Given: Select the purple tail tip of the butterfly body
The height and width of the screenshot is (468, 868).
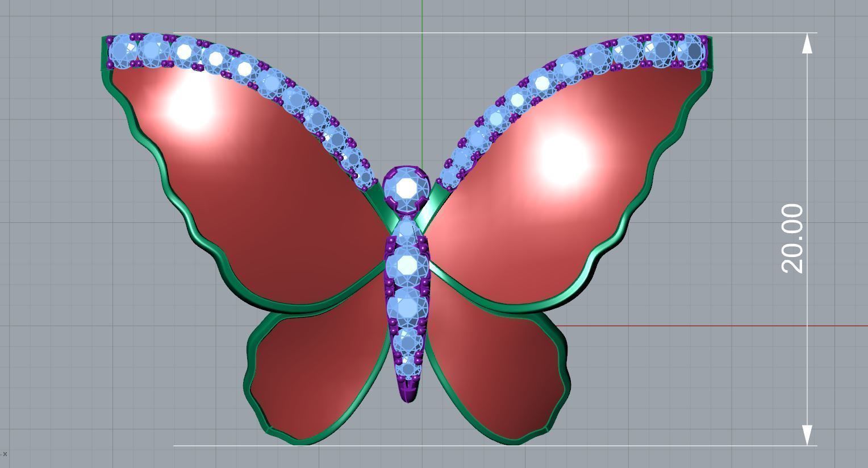Looking at the screenshot, I should (408, 391).
